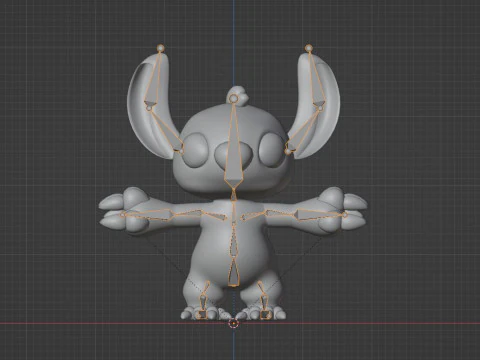
Task: Select the upper ear bone on screen right
Action: 315,78
